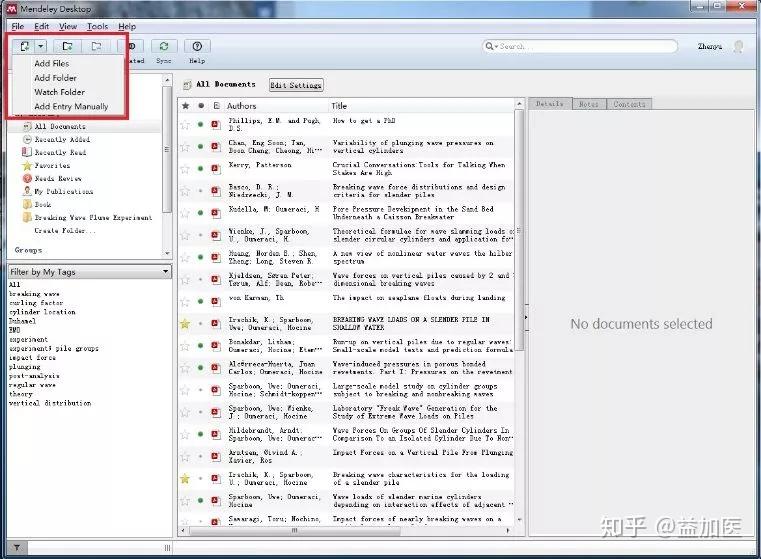The width and height of the screenshot is (761, 559).
Task: Sort by the Authors column header
Action: pyautogui.click(x=241, y=106)
